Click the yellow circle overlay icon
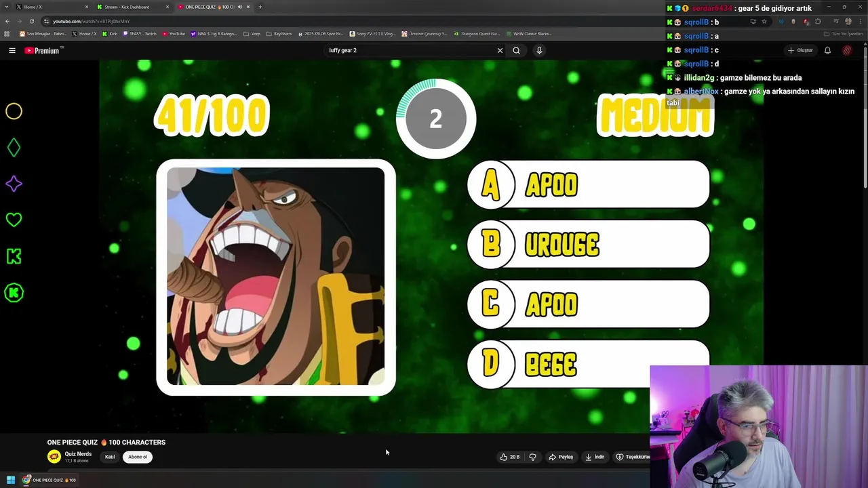This screenshot has width=868, height=488. tap(14, 111)
